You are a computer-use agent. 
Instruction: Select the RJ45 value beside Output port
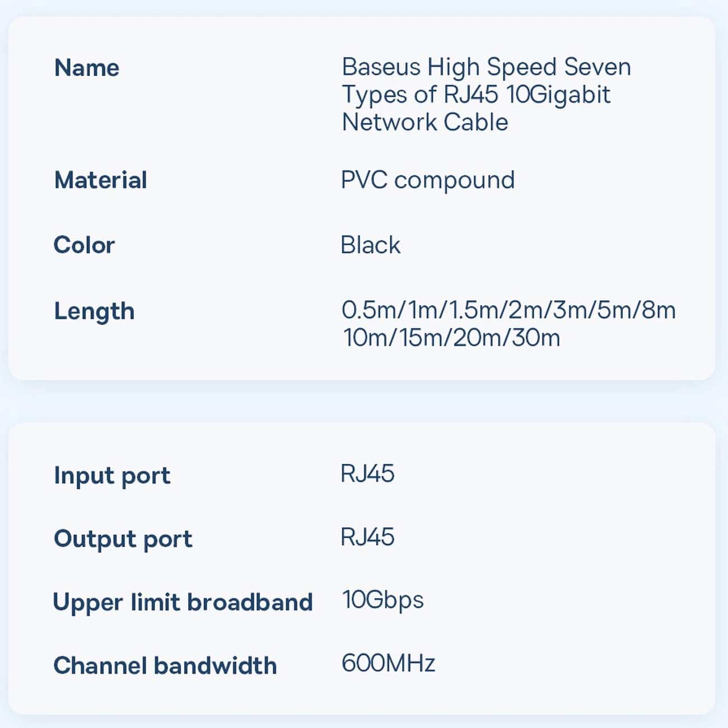click(367, 537)
